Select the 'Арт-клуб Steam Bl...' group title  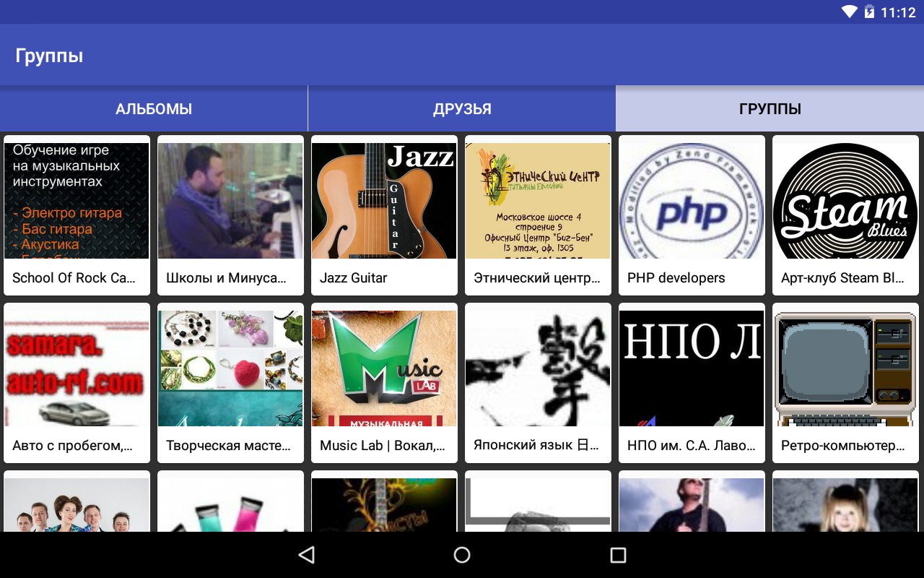[842, 278]
